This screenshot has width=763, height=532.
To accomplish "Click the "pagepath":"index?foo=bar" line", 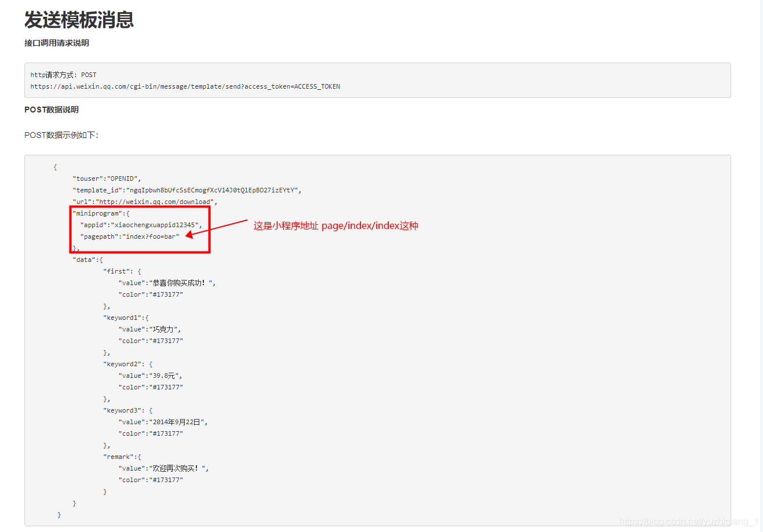I will click(130, 236).
